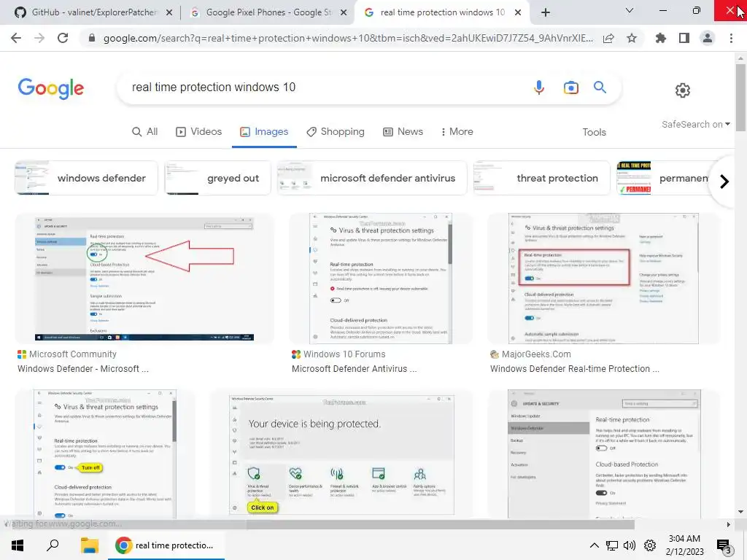The image size is (747, 560).
Task: Open the Turn off tutorial thumbnail
Action: coord(105,454)
